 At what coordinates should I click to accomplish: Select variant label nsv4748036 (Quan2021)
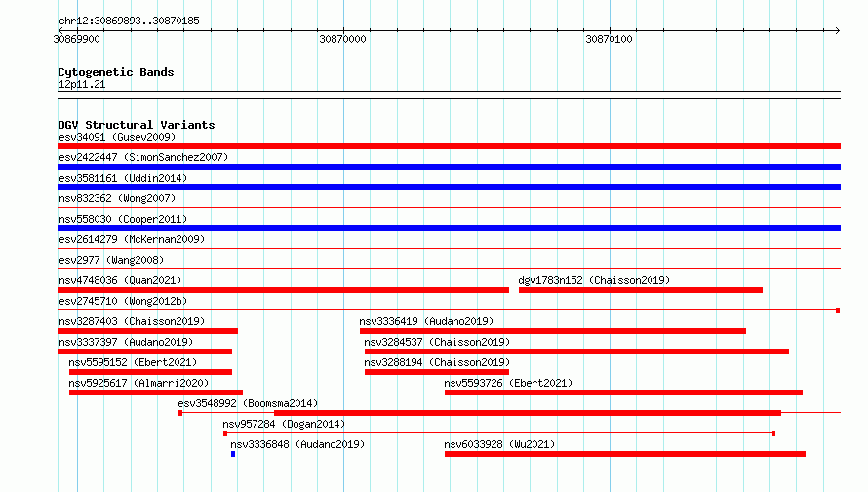[120, 280]
